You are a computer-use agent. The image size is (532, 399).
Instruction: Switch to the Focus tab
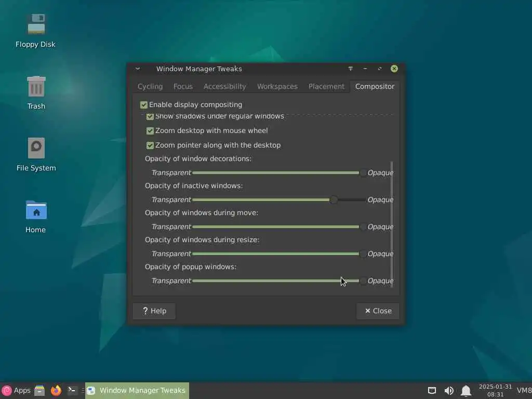click(x=183, y=87)
